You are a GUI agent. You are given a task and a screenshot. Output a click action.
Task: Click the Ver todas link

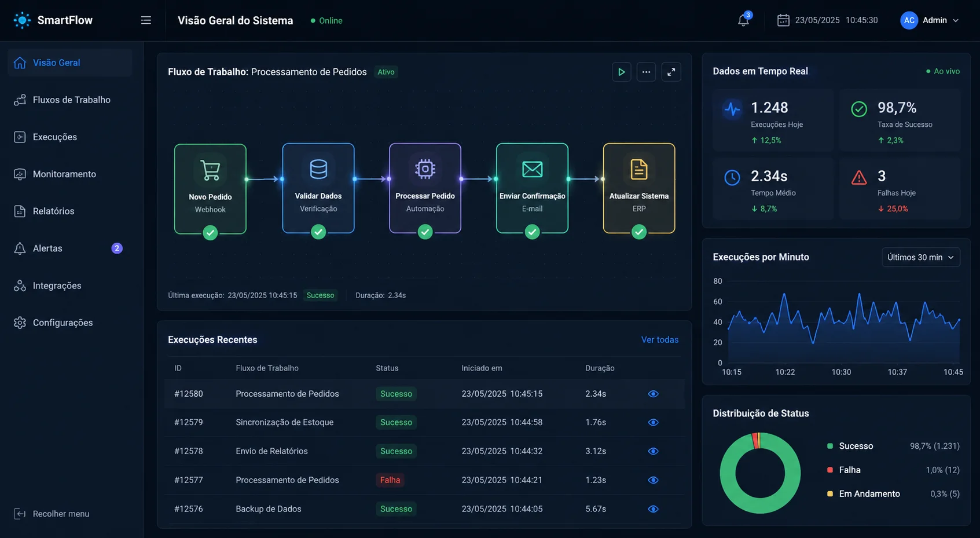659,340
